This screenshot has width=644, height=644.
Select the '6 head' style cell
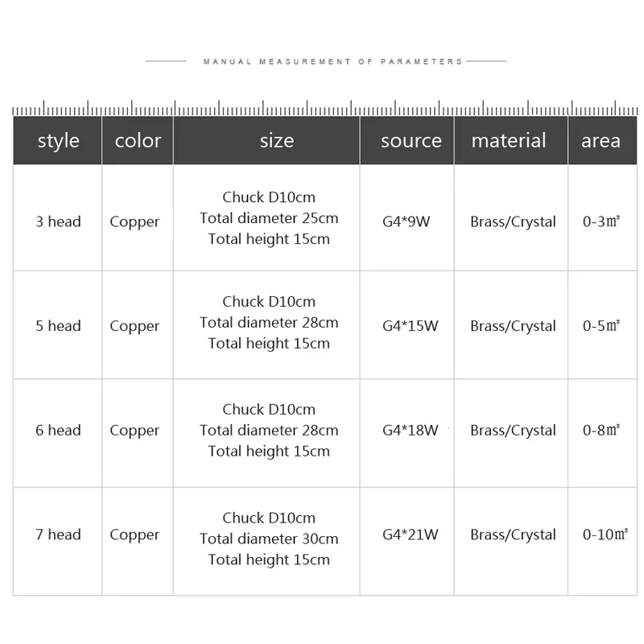tap(58, 431)
